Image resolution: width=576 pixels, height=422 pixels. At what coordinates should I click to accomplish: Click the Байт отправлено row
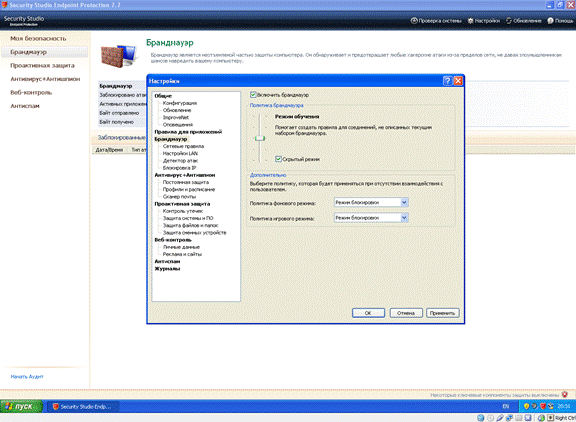point(122,113)
